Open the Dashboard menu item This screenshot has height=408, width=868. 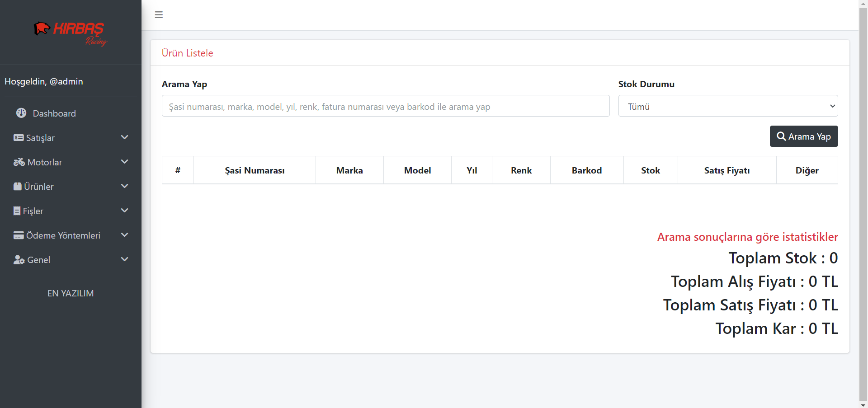tap(54, 113)
